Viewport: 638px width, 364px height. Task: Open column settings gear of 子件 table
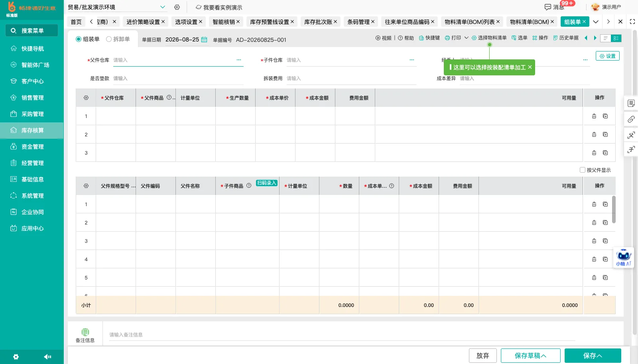86,186
